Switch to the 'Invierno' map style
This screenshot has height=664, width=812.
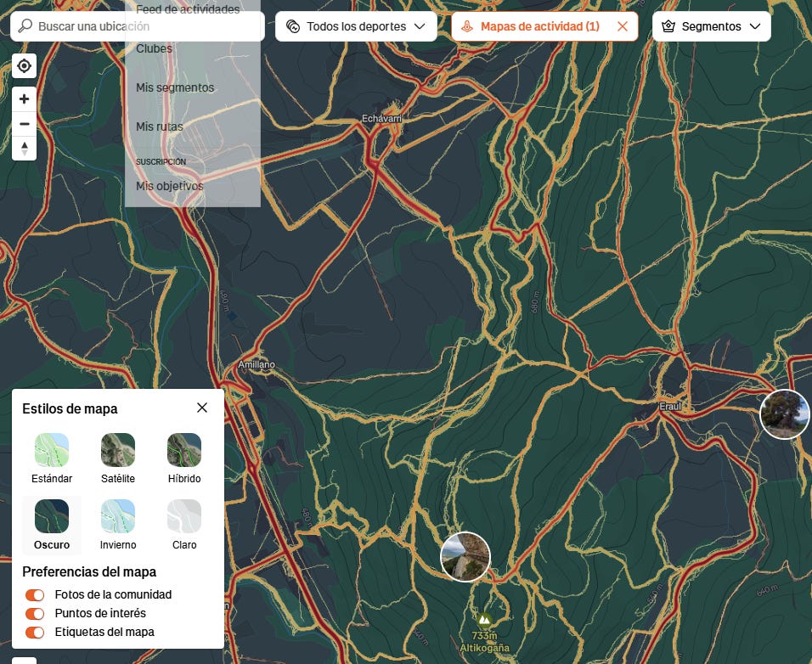(x=118, y=525)
